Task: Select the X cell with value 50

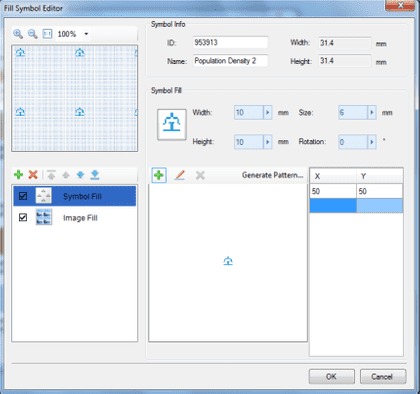Action: [x=333, y=191]
